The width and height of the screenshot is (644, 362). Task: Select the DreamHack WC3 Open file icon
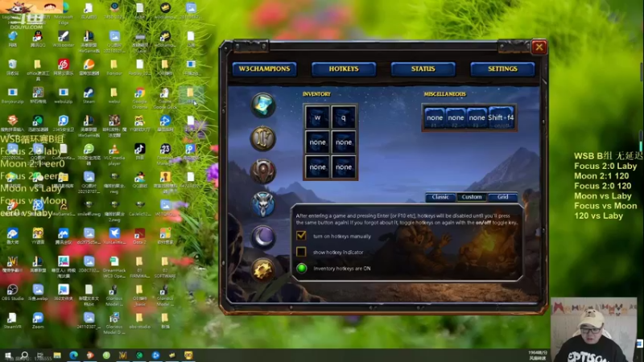(114, 267)
